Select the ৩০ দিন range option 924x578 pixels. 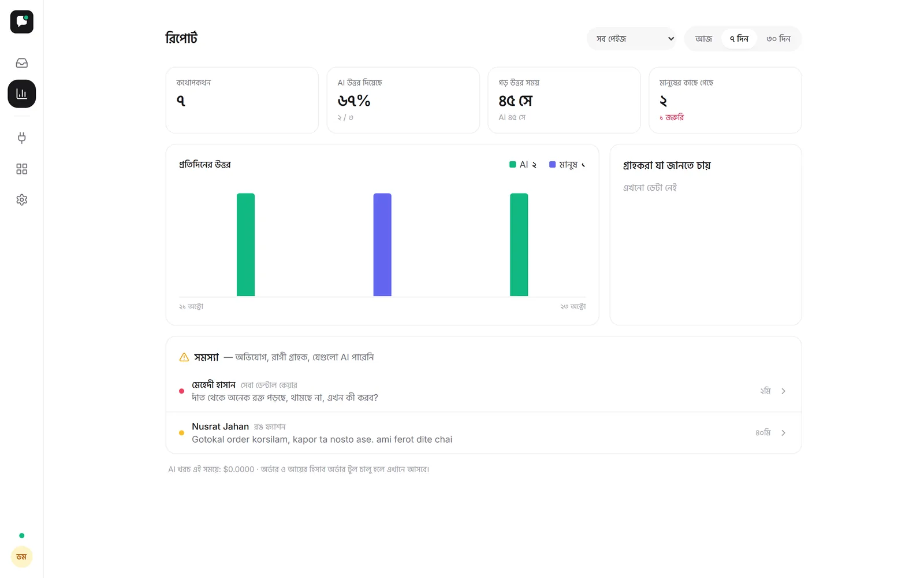(x=778, y=39)
